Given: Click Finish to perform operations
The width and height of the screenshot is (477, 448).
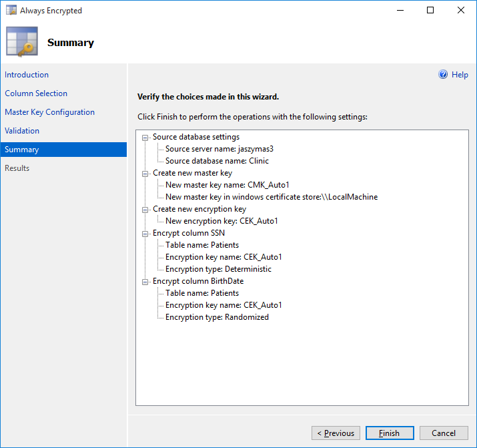Looking at the screenshot, I should point(390,433).
